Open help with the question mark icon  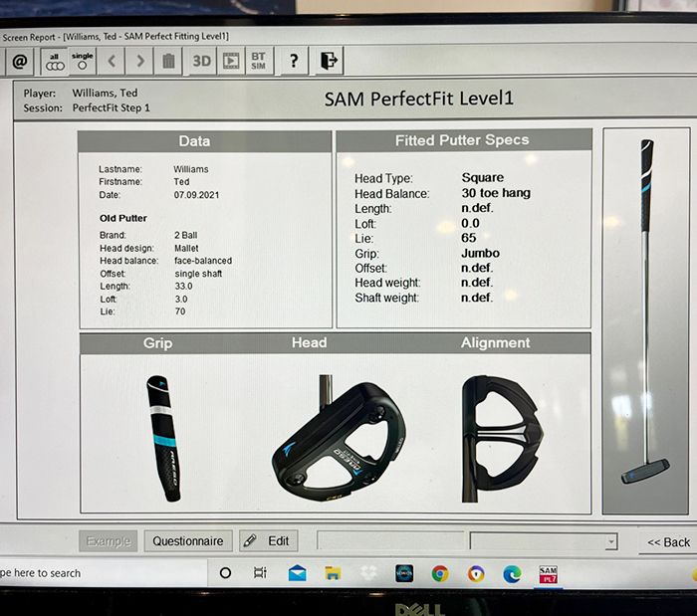[294, 61]
